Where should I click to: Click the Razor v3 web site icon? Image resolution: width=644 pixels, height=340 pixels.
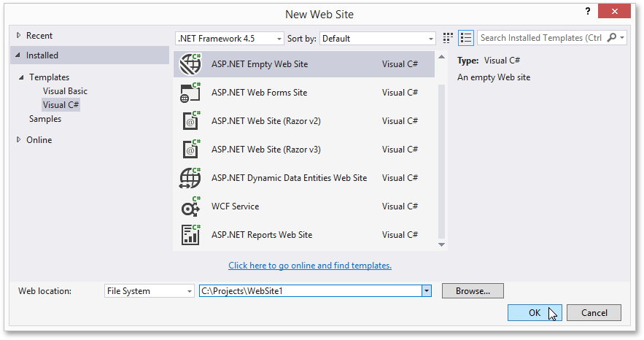point(190,150)
